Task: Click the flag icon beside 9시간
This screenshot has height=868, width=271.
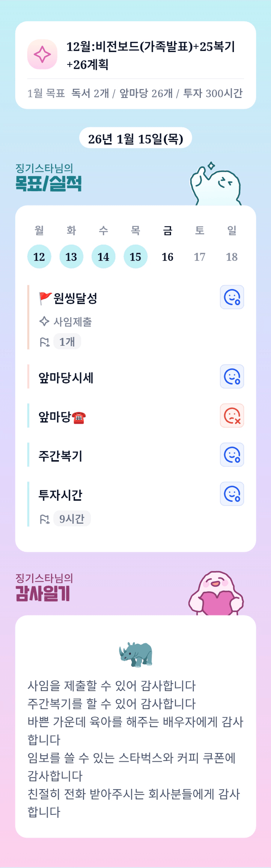Action: 45,519
